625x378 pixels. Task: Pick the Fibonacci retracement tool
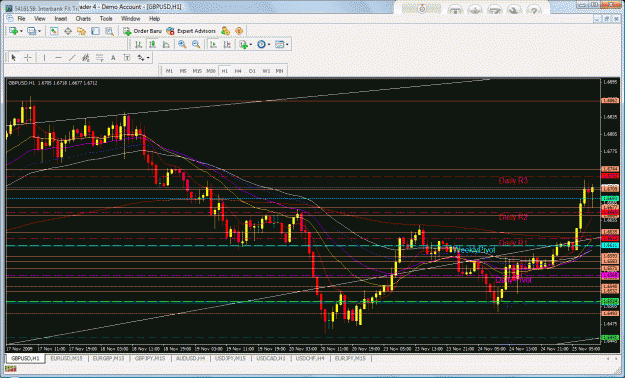pyautogui.click(x=99, y=58)
